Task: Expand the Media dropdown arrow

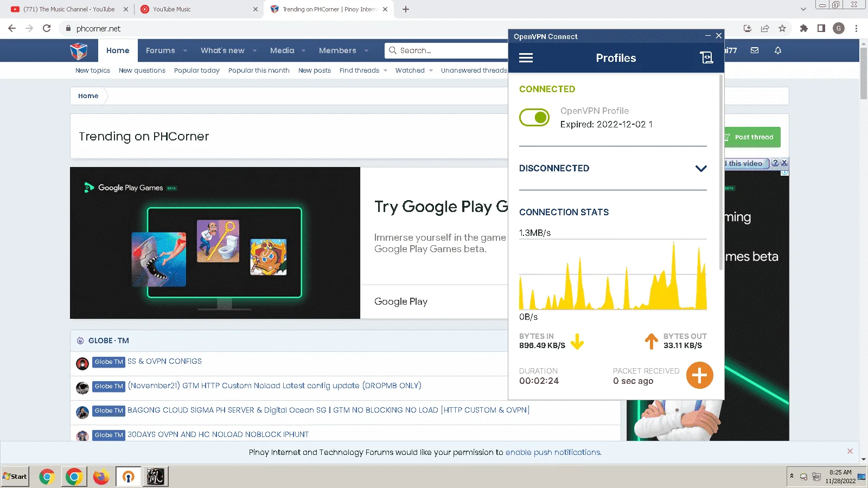Action: click(x=303, y=50)
